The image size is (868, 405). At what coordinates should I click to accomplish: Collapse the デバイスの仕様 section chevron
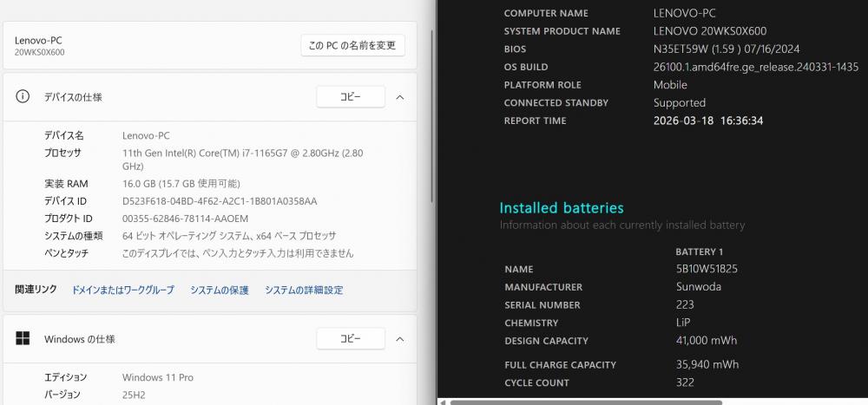click(399, 97)
